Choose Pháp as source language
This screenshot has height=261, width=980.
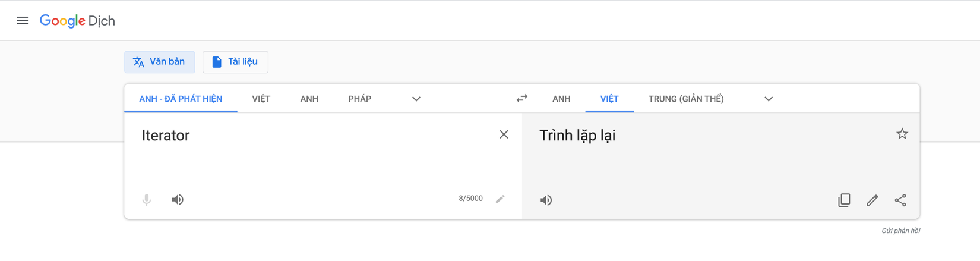(359, 99)
